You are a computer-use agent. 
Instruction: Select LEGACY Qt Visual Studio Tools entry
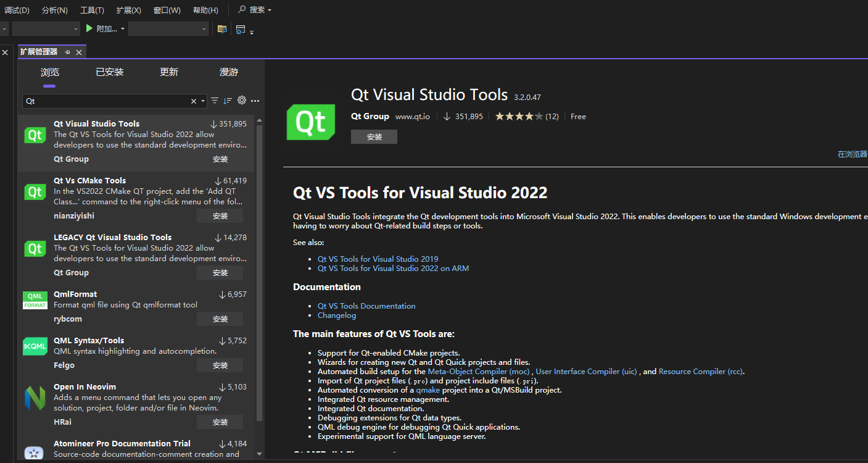tap(136, 256)
